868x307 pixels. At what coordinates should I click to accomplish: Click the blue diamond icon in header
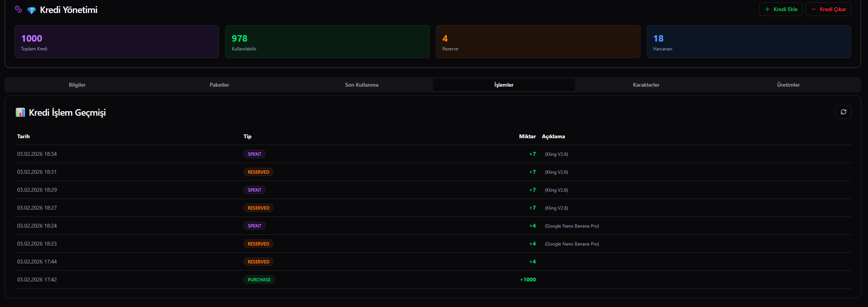pyautogui.click(x=31, y=10)
